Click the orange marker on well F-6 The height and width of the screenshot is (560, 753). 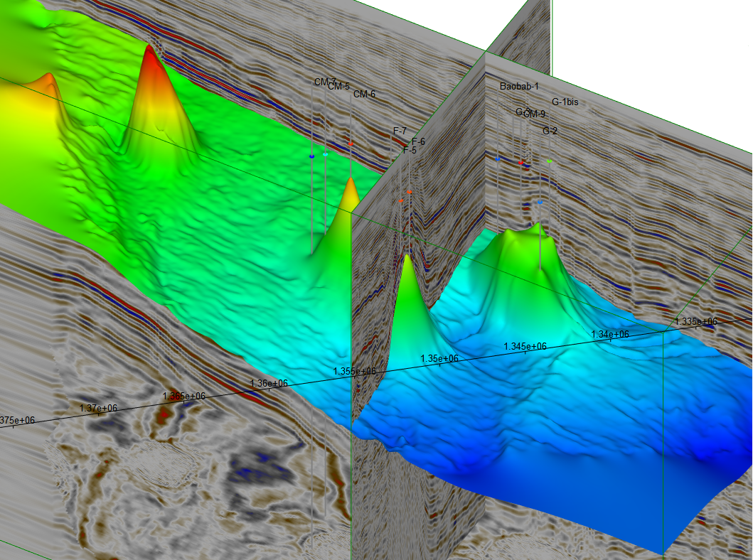tap(410, 192)
